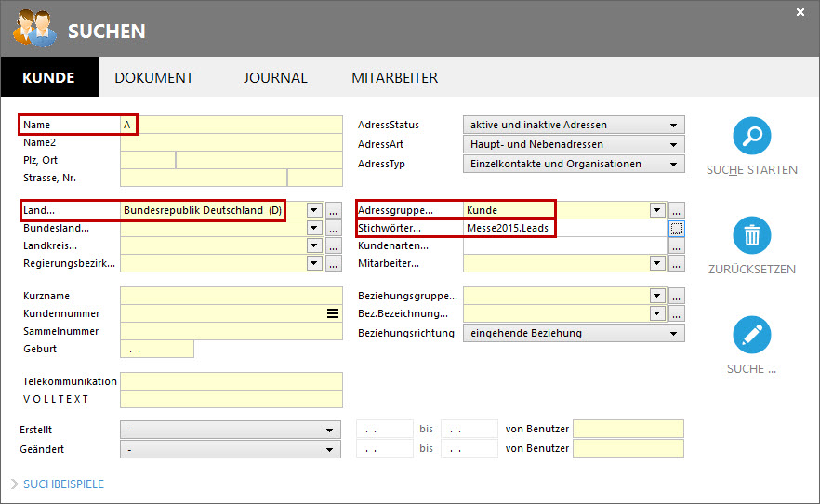Open the Land dropdown arrow
This screenshot has width=820, height=504.
click(314, 211)
